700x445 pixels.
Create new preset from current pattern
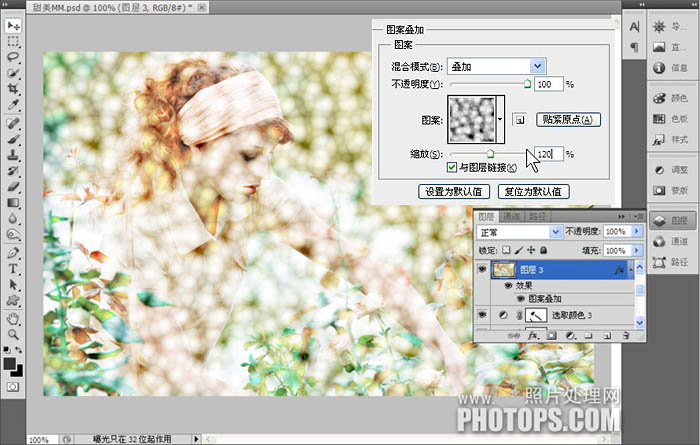(x=519, y=120)
